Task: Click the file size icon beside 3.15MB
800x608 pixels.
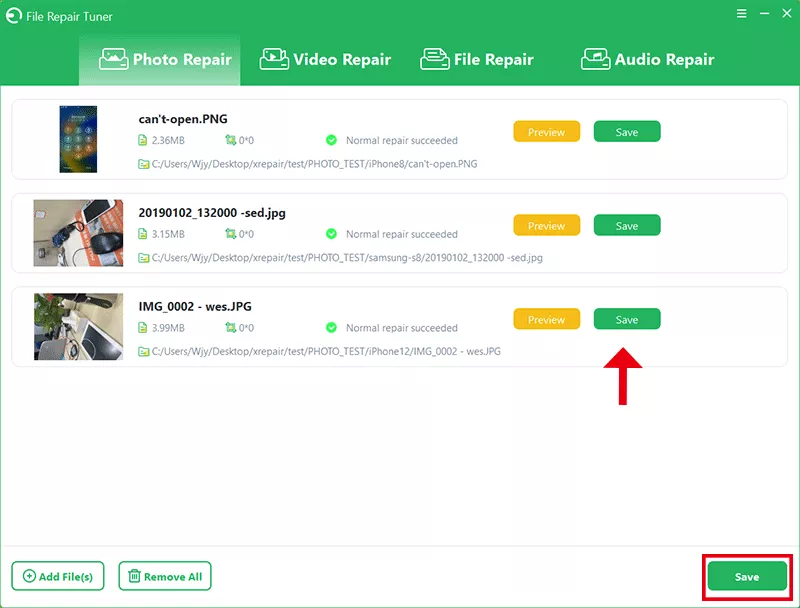Action: pyautogui.click(x=143, y=234)
